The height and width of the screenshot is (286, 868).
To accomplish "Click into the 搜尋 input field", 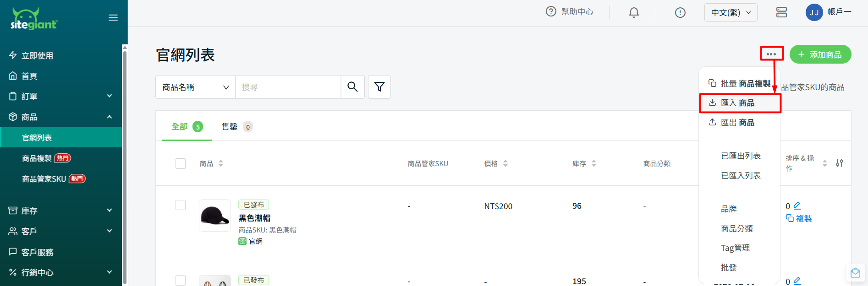I will coord(288,87).
